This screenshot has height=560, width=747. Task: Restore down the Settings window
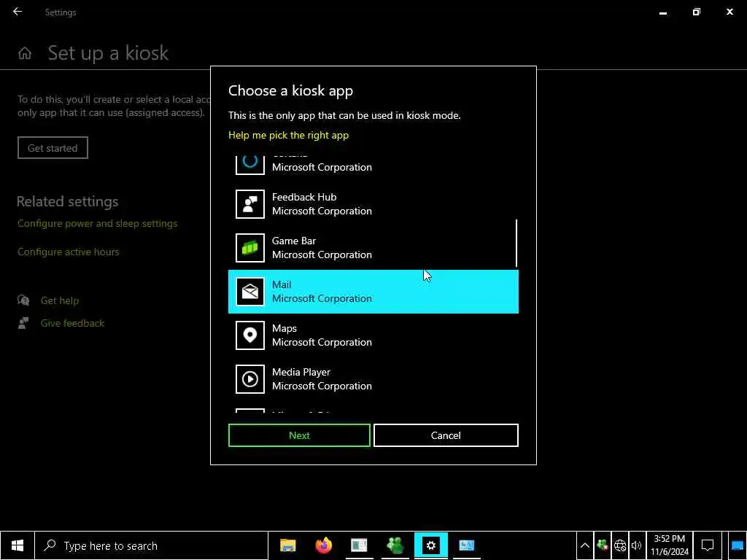click(x=697, y=12)
